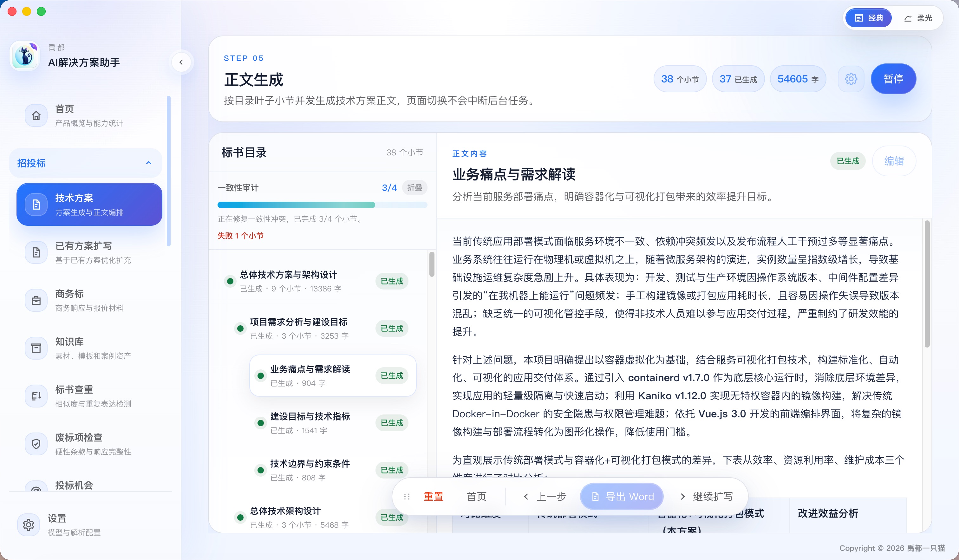The image size is (959, 560).
Task: Open 标书查重 menu item
Action: (89, 396)
